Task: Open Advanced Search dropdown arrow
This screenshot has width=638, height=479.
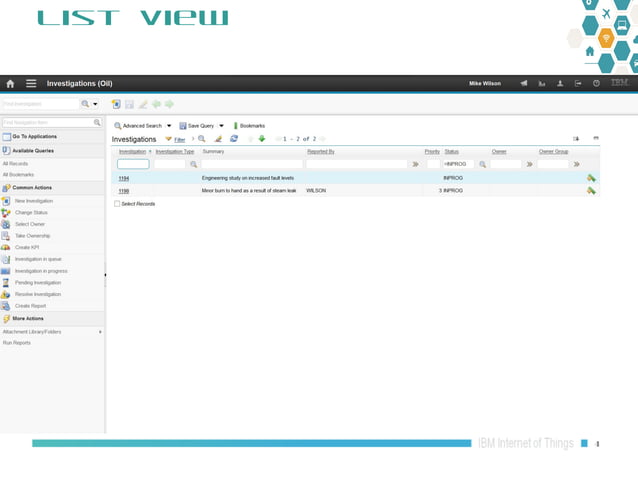Action: [169, 126]
